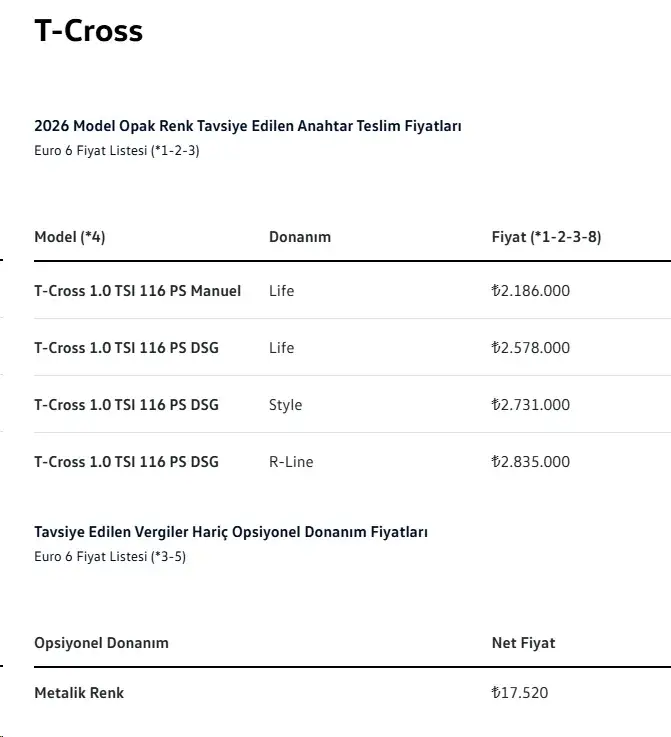Click the Donanım column header
This screenshot has height=737, width=671.
coord(300,237)
